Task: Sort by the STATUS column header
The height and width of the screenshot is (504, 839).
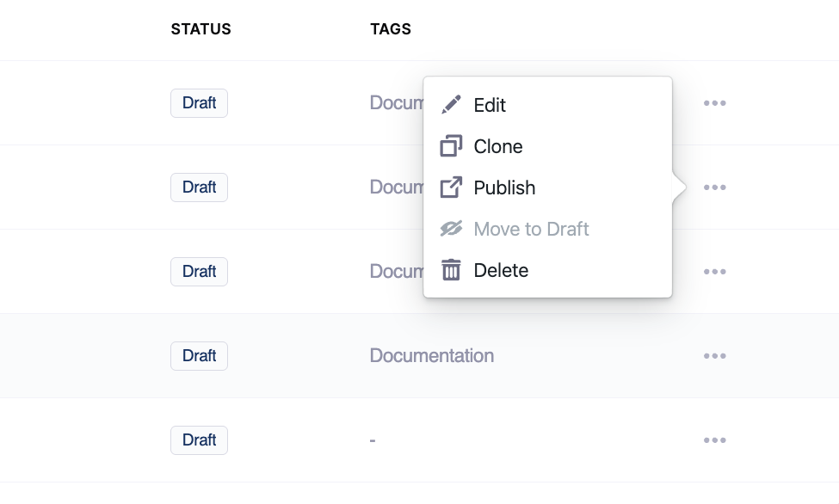Action: pos(200,29)
